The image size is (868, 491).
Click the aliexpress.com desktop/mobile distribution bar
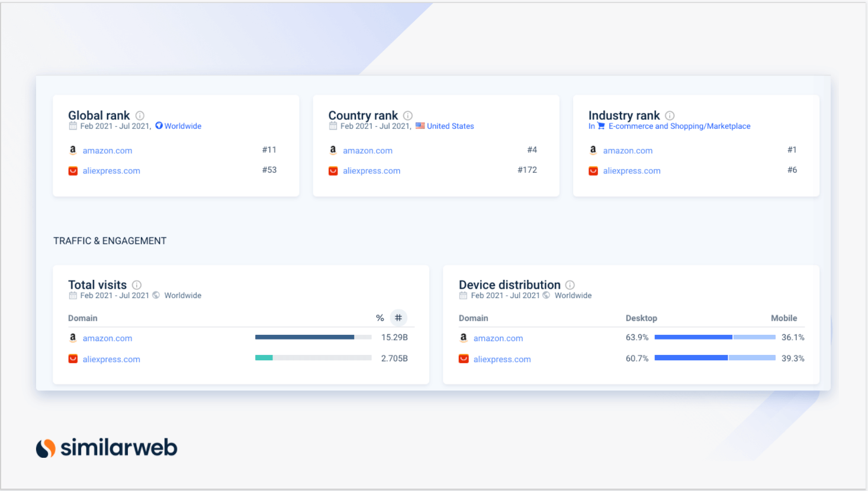(x=715, y=358)
